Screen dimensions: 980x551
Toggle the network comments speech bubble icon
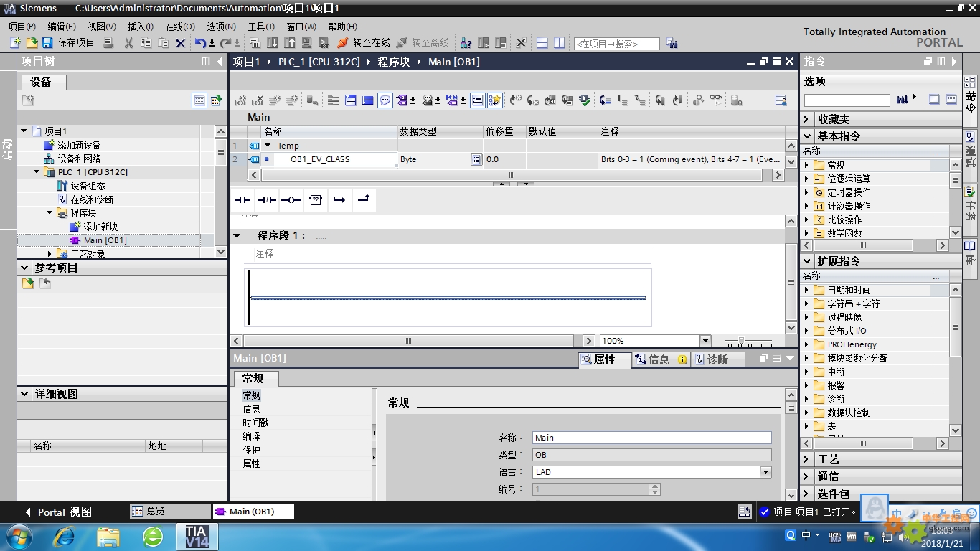[x=385, y=100]
